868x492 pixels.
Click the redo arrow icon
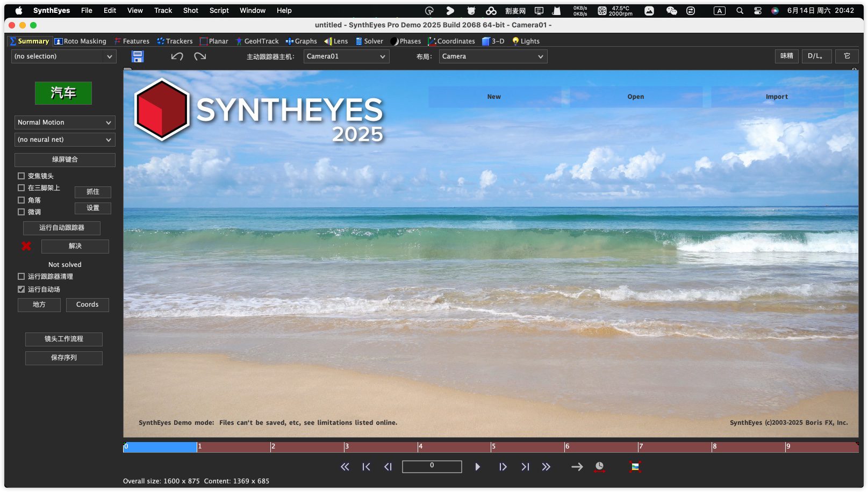200,56
